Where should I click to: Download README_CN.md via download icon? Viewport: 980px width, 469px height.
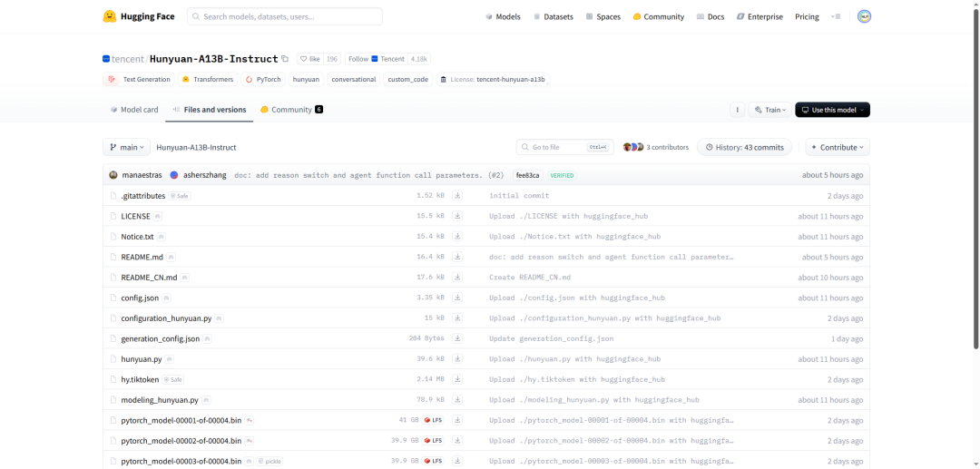pyautogui.click(x=457, y=278)
